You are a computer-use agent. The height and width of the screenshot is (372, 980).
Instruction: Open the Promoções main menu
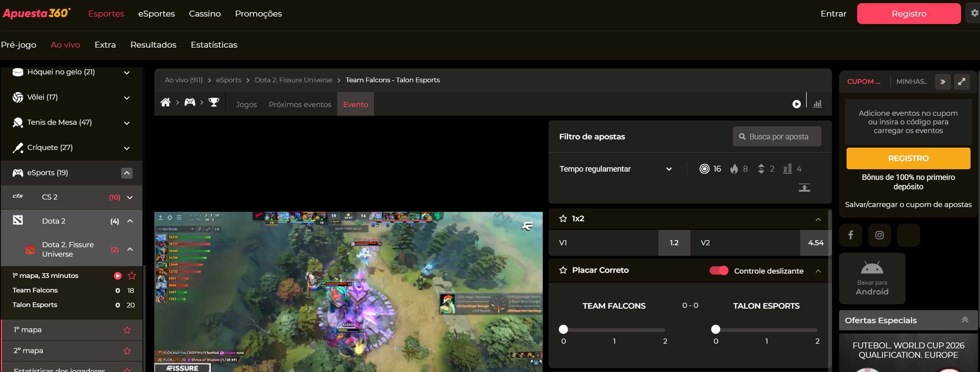[x=258, y=14]
